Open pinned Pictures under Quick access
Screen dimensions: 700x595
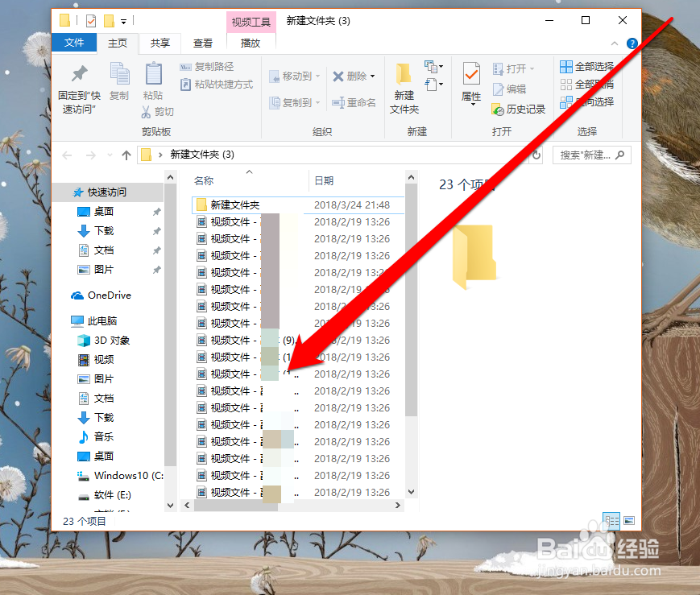(104, 270)
